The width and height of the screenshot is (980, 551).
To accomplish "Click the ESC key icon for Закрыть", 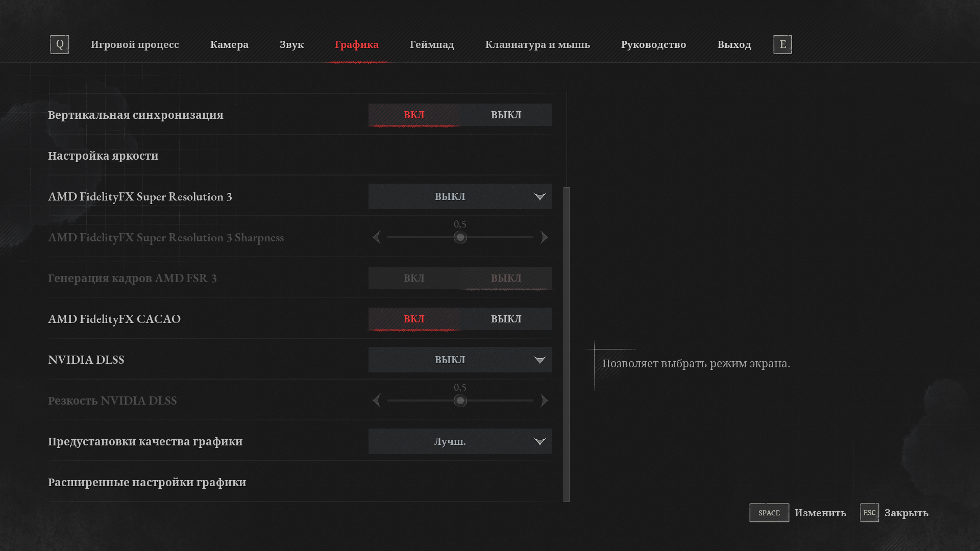I will click(x=869, y=513).
